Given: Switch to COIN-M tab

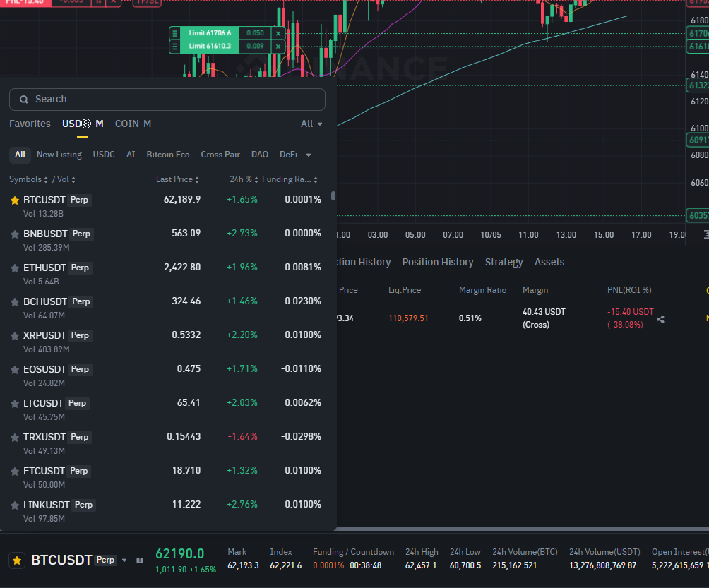Looking at the screenshot, I should click(133, 124).
